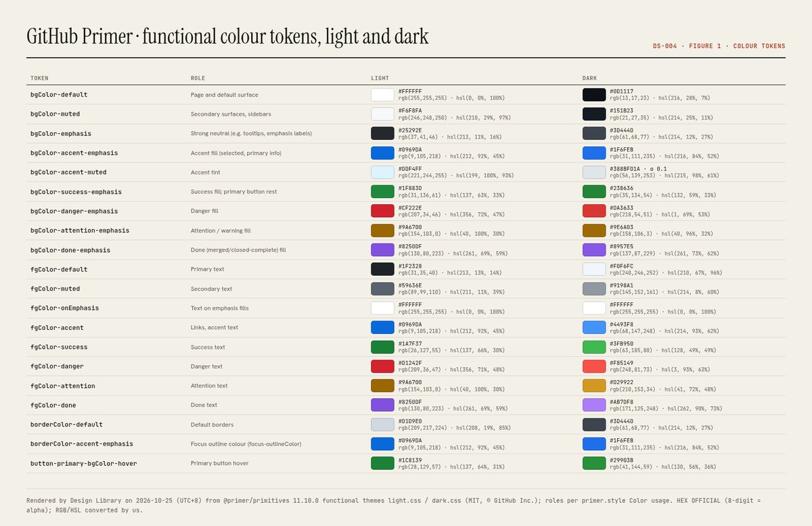Screen dimensions: 812x526
Task: Click the hex value #F6F8FA
Action: (x=410, y=111)
